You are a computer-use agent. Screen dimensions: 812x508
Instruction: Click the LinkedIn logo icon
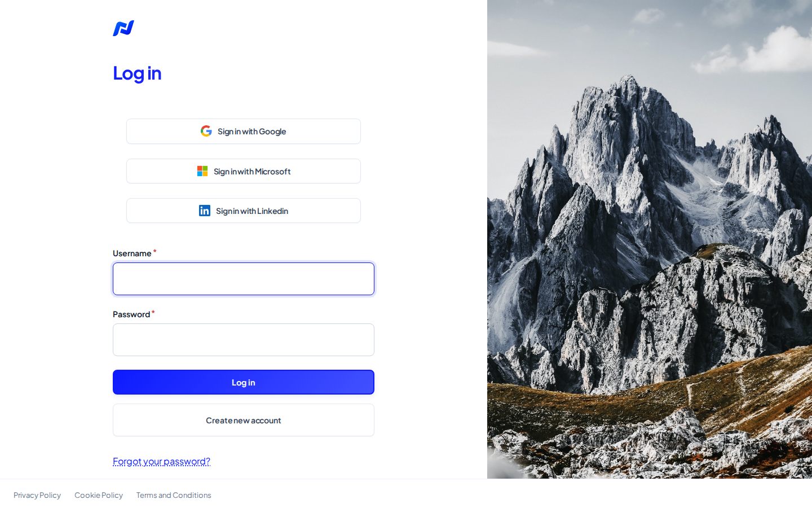pyautogui.click(x=205, y=211)
